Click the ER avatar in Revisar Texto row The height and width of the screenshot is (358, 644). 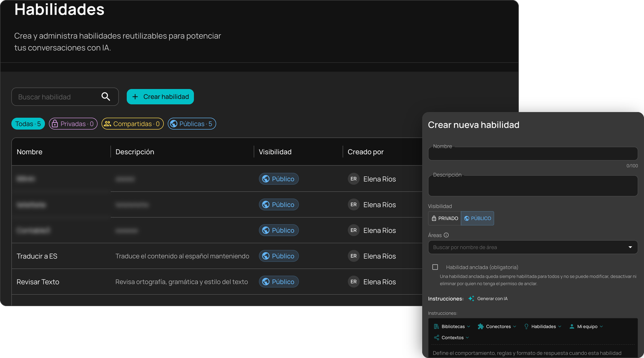tap(353, 282)
